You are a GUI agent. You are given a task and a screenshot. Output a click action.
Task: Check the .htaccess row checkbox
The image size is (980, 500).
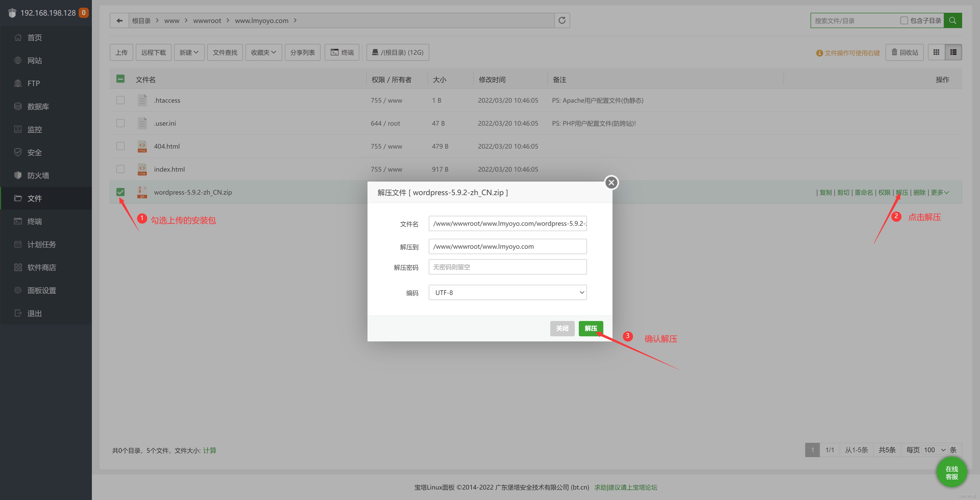click(x=120, y=100)
